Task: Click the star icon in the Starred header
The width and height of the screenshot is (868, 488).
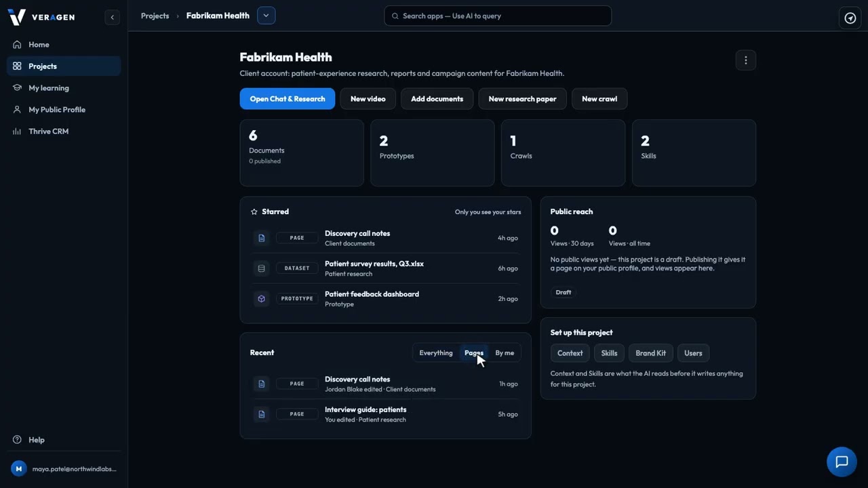Action: 254,212
